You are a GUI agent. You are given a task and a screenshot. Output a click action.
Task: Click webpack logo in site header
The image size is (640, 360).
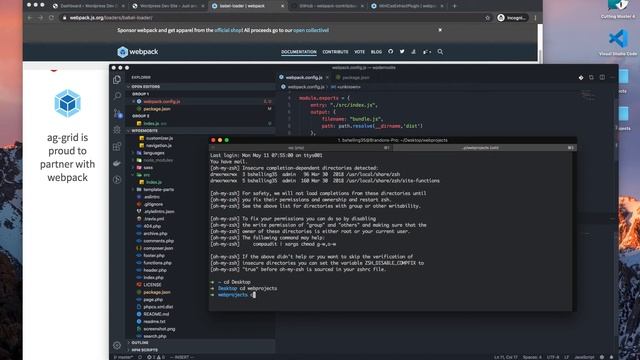pyautogui.click(x=138, y=52)
